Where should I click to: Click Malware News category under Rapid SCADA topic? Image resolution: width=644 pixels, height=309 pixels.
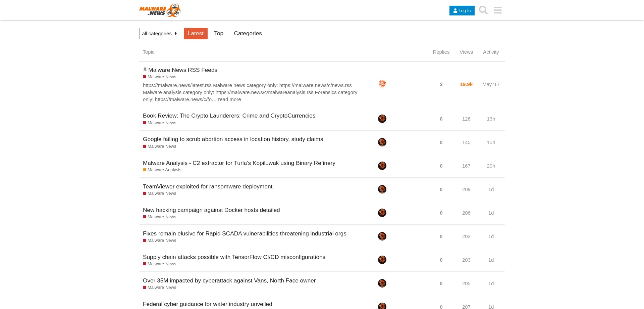click(x=160, y=240)
